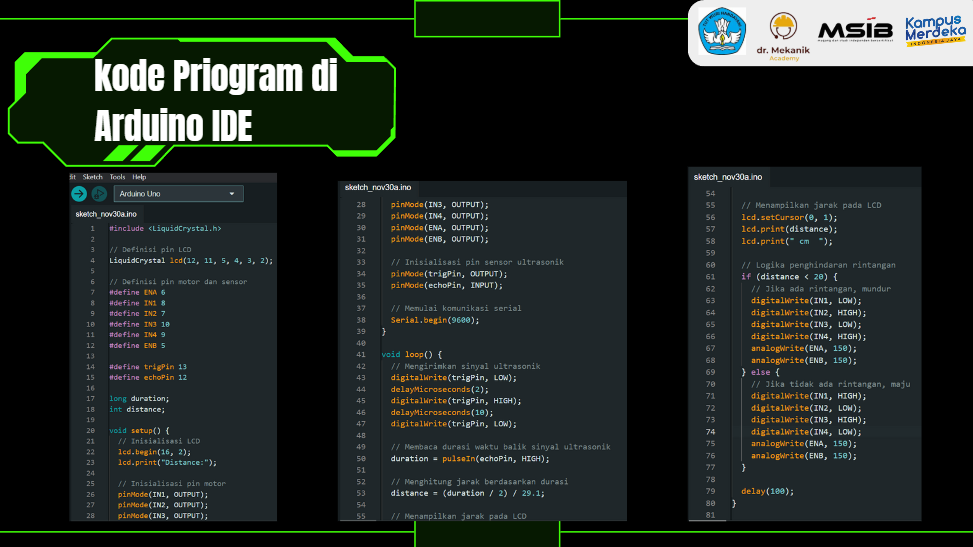This screenshot has height=547, width=973.
Task: Open the Sketch menu
Action: [92, 177]
